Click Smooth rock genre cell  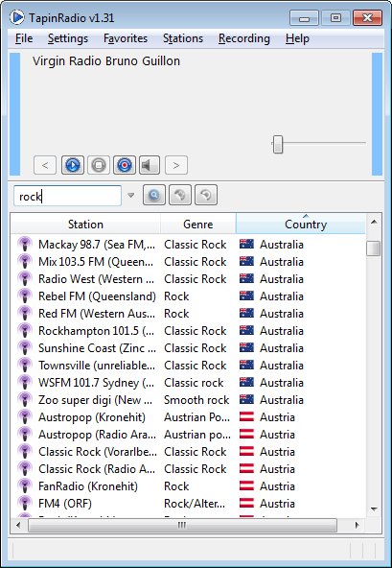196,400
